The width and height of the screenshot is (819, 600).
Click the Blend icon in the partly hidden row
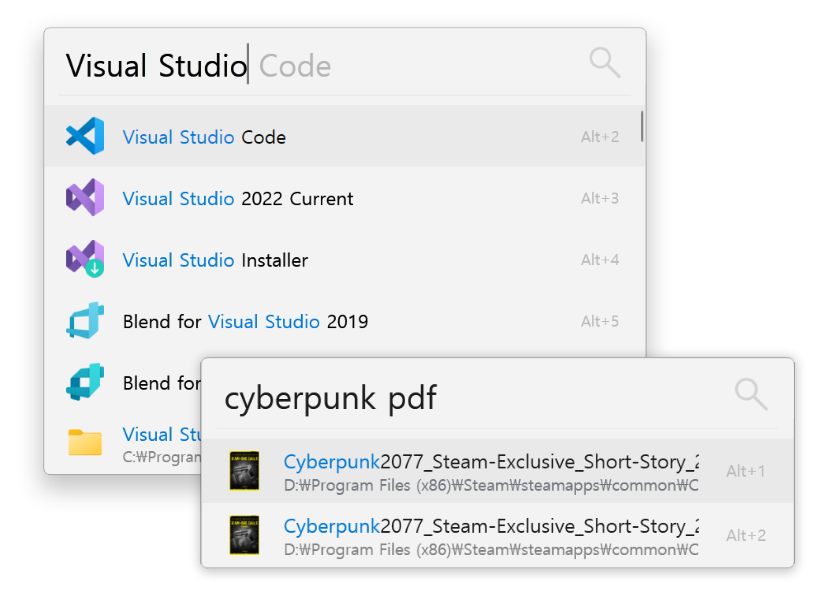(x=85, y=382)
